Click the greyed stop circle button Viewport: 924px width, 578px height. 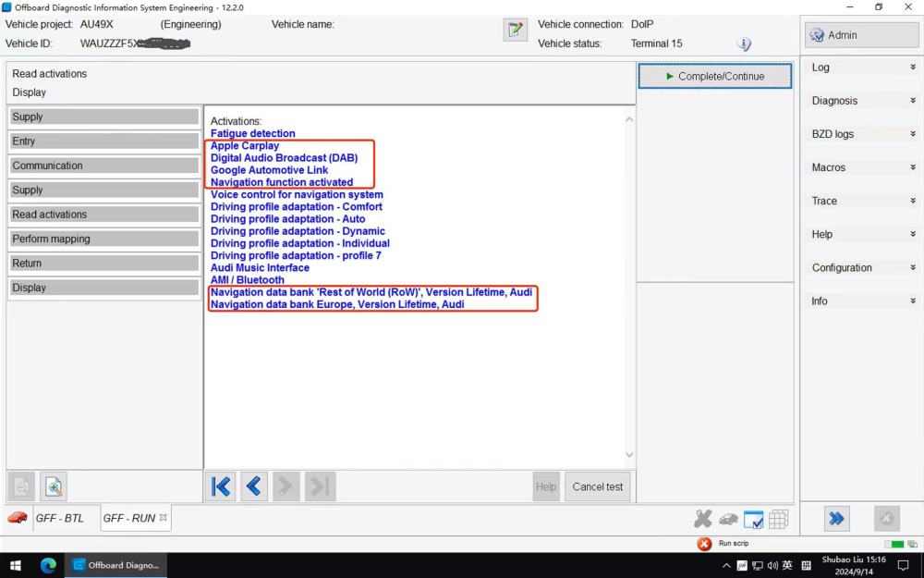coord(886,519)
